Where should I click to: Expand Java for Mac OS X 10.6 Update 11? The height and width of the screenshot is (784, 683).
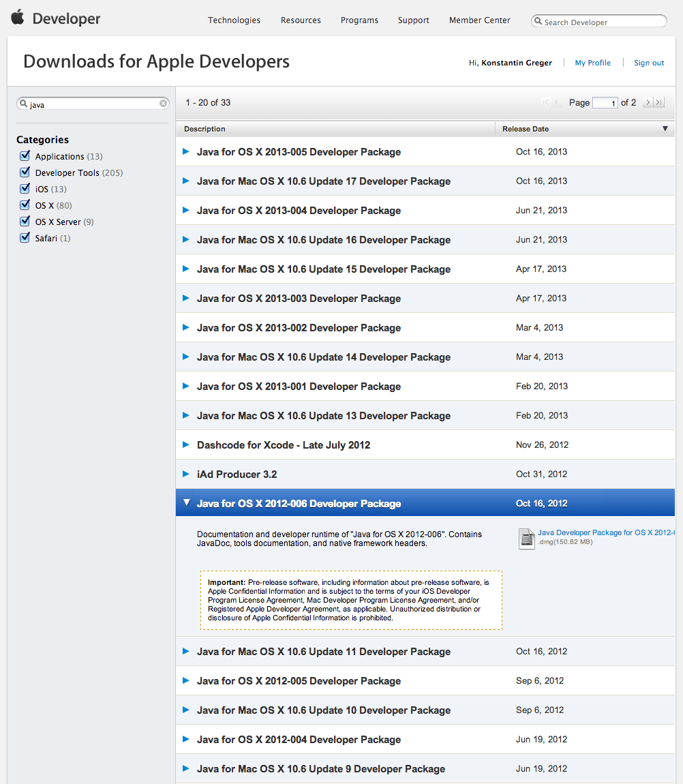tap(186, 651)
